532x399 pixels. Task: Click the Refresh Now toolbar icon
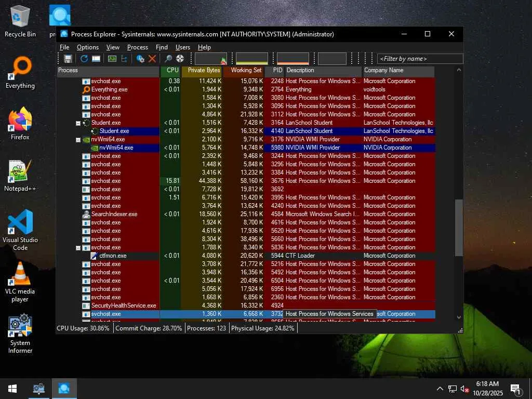[84, 59]
